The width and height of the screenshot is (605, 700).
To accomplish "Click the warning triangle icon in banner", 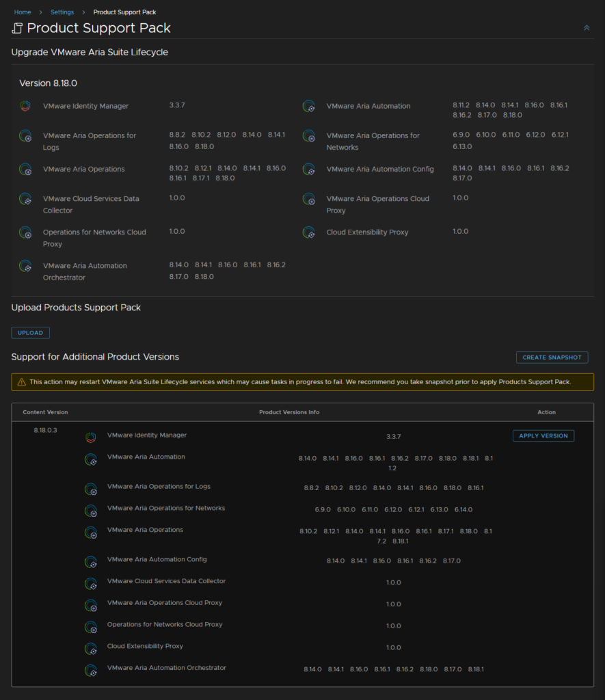I will click(21, 382).
